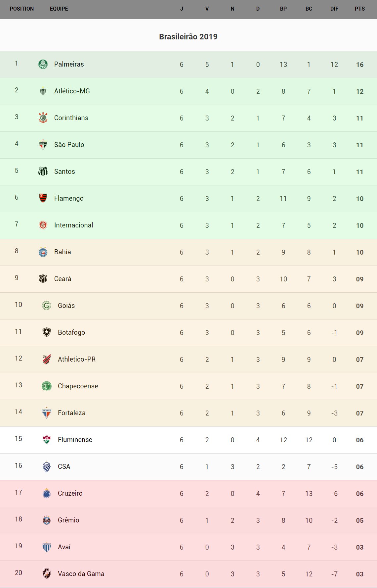Click the Flamengo club crest
377x588 pixels.
tap(43, 198)
